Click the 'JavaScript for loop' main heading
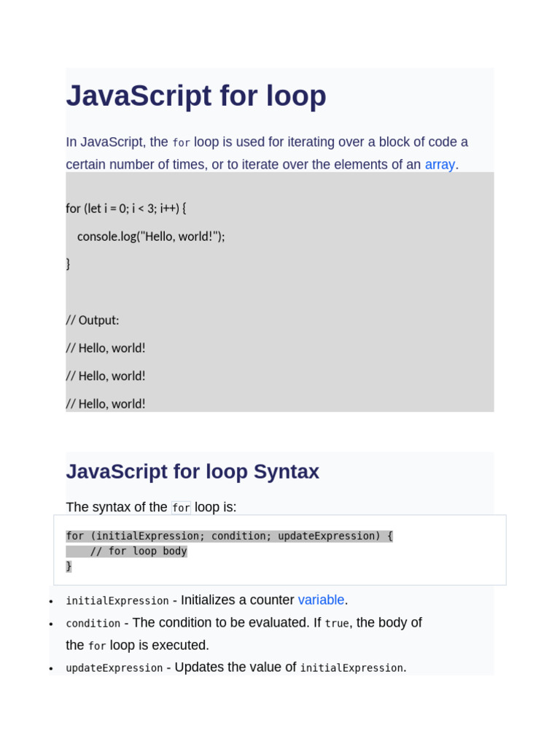Screen dimensions: 560x747 coord(195,96)
